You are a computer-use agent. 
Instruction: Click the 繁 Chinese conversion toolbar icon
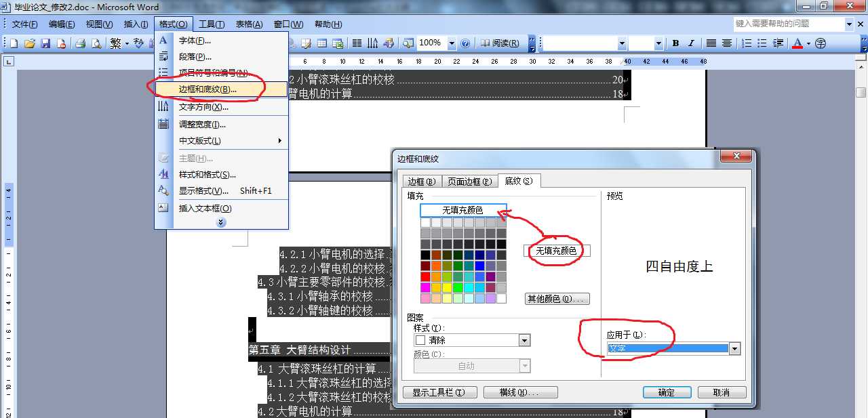116,43
